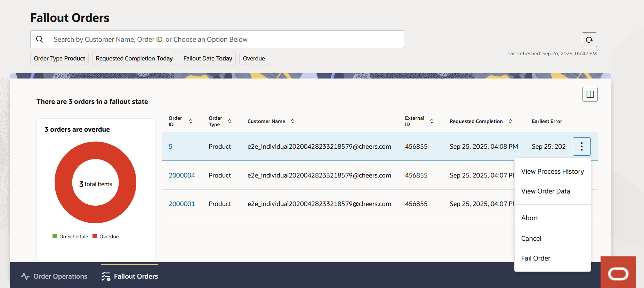Toggle the Overdue filter chip
Image resolution: width=644 pixels, height=288 pixels.
click(254, 58)
